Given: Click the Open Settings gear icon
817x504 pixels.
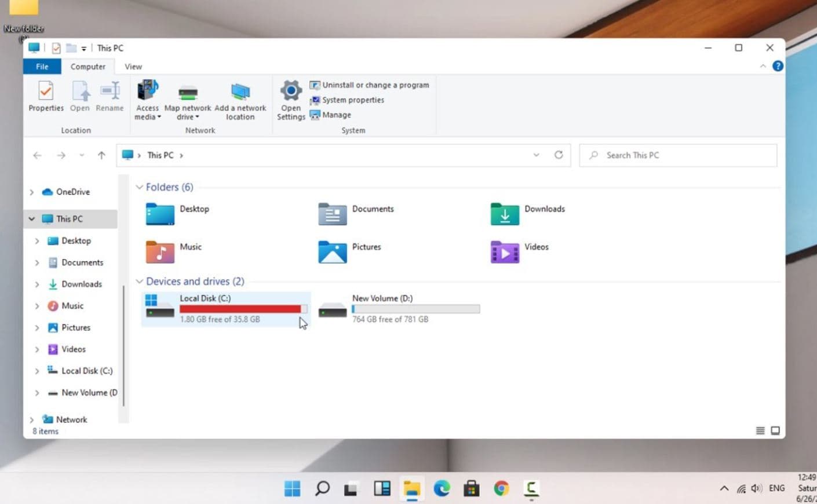Looking at the screenshot, I should point(291,91).
